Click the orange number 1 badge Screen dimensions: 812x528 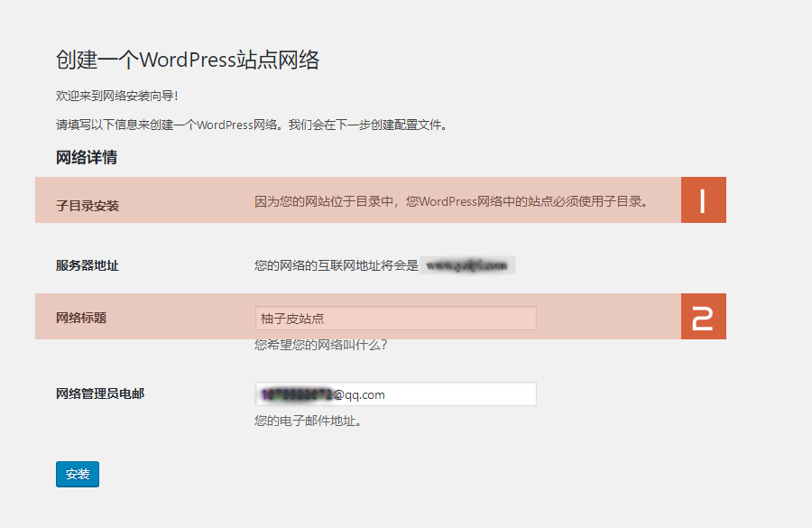703,200
